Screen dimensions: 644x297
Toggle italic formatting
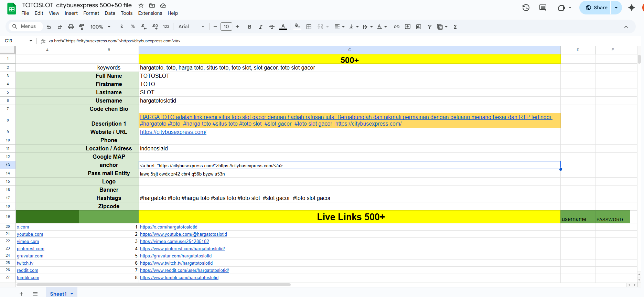[261, 27]
